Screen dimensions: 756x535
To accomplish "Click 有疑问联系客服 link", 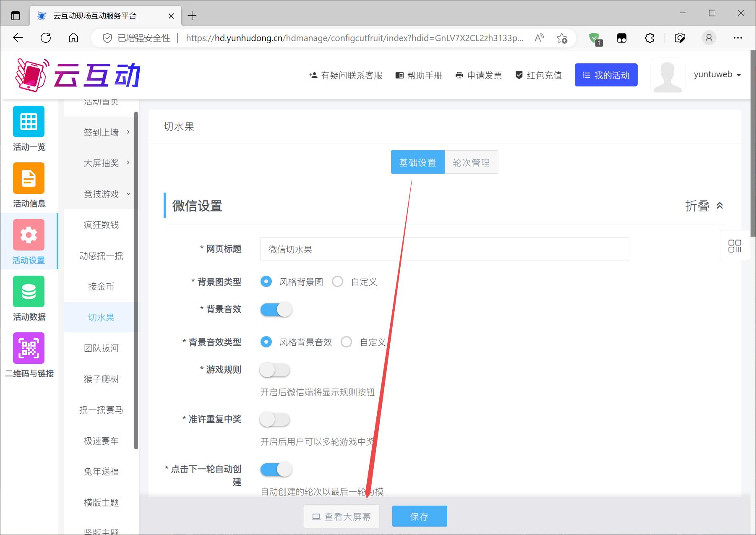I will pos(346,75).
